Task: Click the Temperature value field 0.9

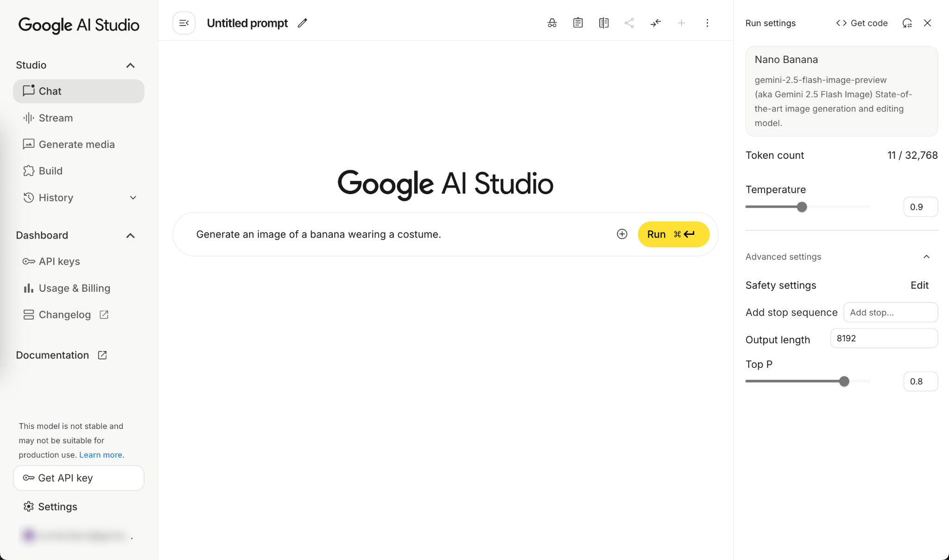Action: (x=920, y=207)
